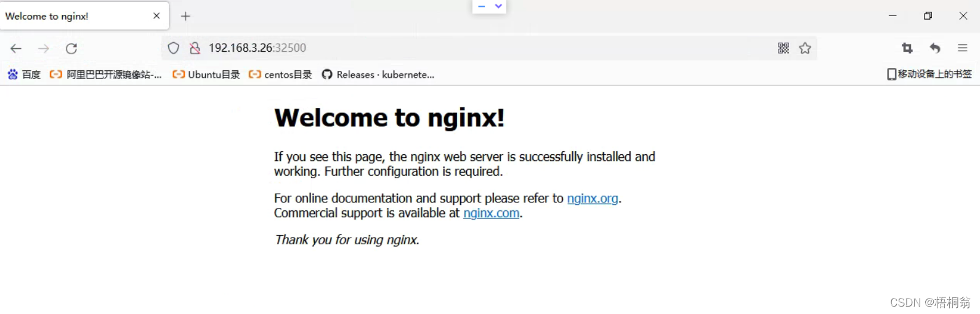Minimize the browser window
Viewport: 980px width, 314px height.
(893, 15)
